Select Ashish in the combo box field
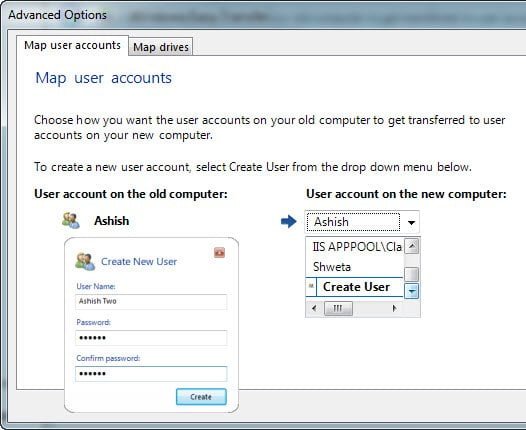 (x=353, y=222)
